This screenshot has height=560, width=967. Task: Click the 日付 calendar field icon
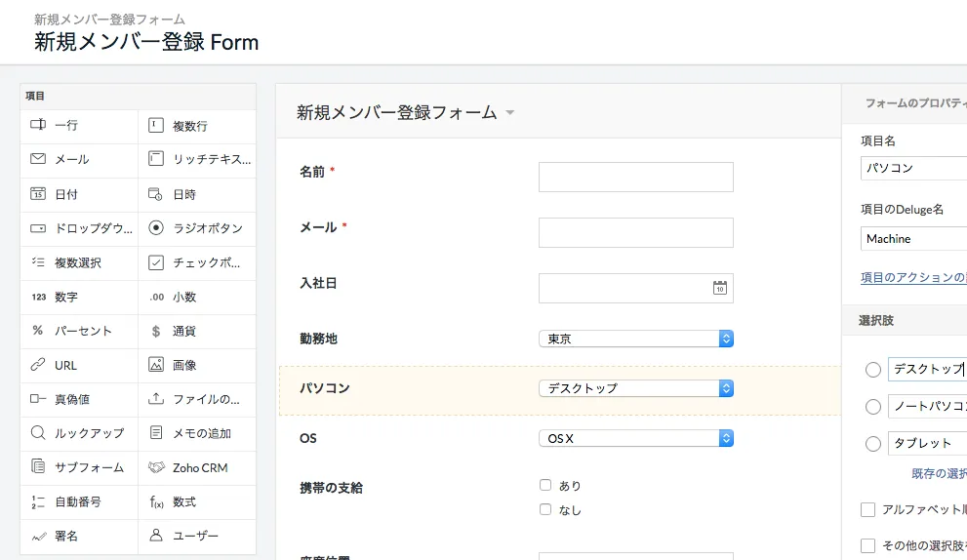(38, 194)
